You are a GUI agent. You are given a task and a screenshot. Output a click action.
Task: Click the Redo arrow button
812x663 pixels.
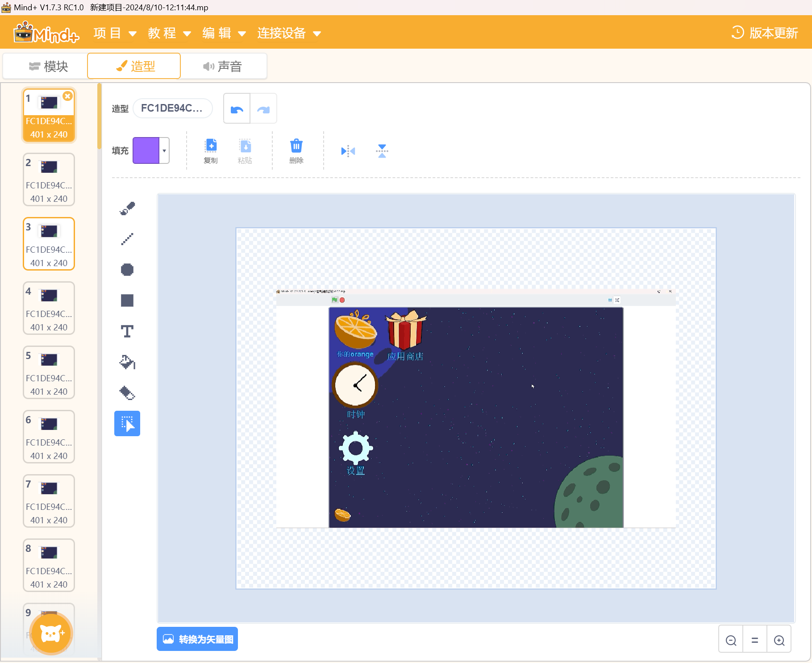[263, 108]
